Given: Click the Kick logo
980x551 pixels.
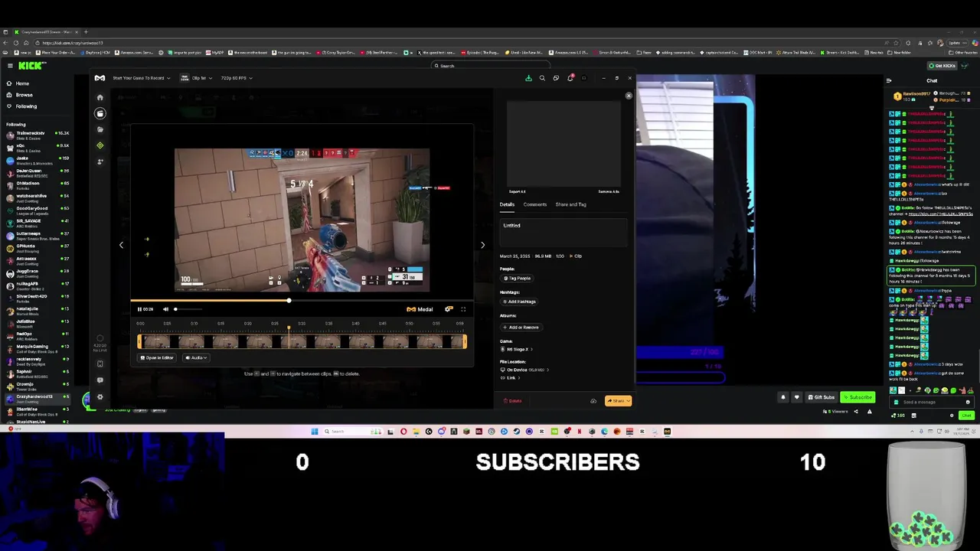Looking at the screenshot, I should coord(31,66).
